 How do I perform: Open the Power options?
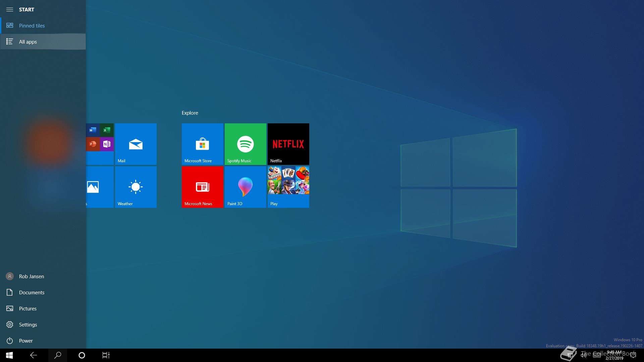coord(43,341)
